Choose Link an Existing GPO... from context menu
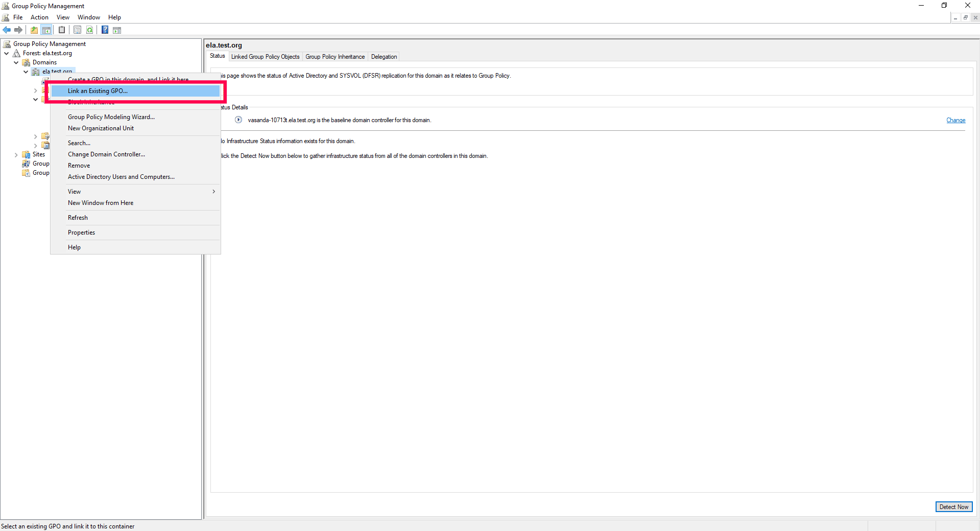This screenshot has height=531, width=980. [x=135, y=91]
